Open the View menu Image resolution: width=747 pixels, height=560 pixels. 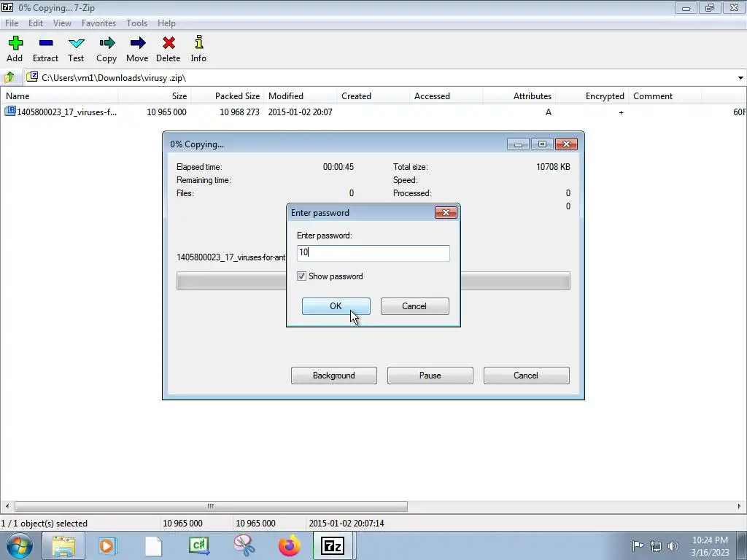pyautogui.click(x=62, y=23)
